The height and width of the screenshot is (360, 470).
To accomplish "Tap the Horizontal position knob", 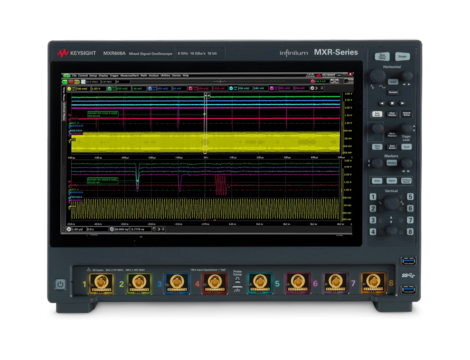I will coord(407,76).
